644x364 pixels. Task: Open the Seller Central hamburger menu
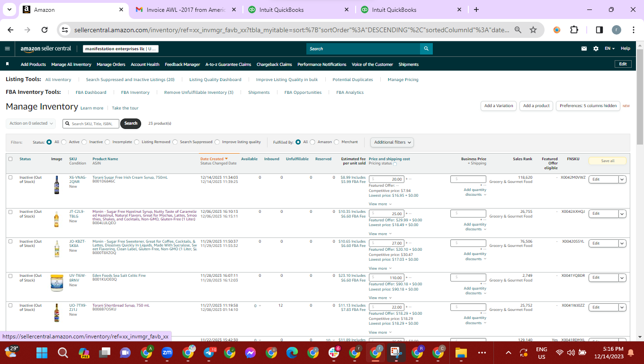tap(7, 48)
